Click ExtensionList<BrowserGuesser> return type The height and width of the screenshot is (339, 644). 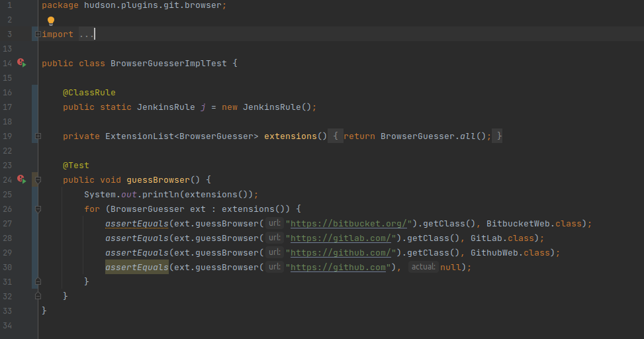click(181, 136)
